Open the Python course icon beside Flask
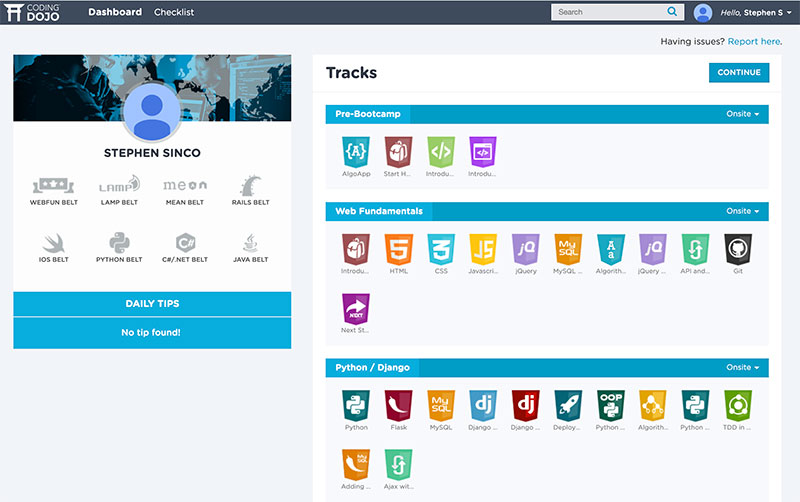 pos(356,406)
